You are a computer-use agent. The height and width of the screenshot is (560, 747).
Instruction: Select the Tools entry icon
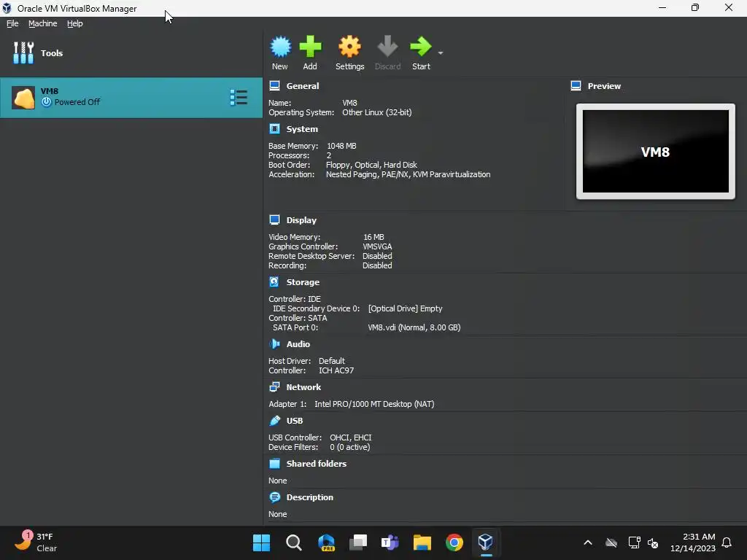23,52
